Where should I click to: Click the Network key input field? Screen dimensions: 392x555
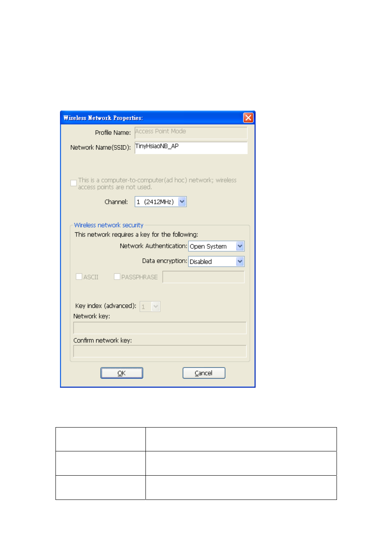(160, 328)
